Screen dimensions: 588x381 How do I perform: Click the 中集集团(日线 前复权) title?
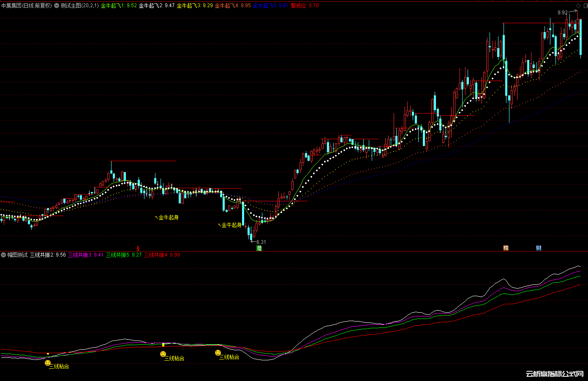(x=27, y=6)
